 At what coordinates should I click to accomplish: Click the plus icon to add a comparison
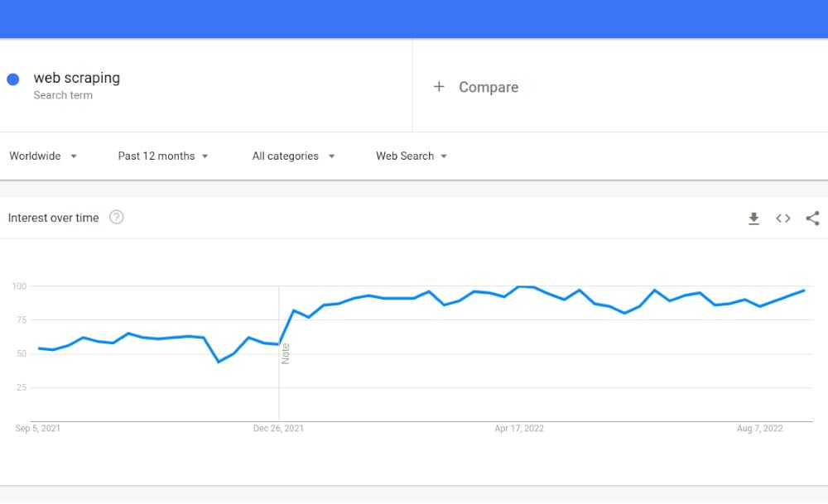(x=439, y=86)
